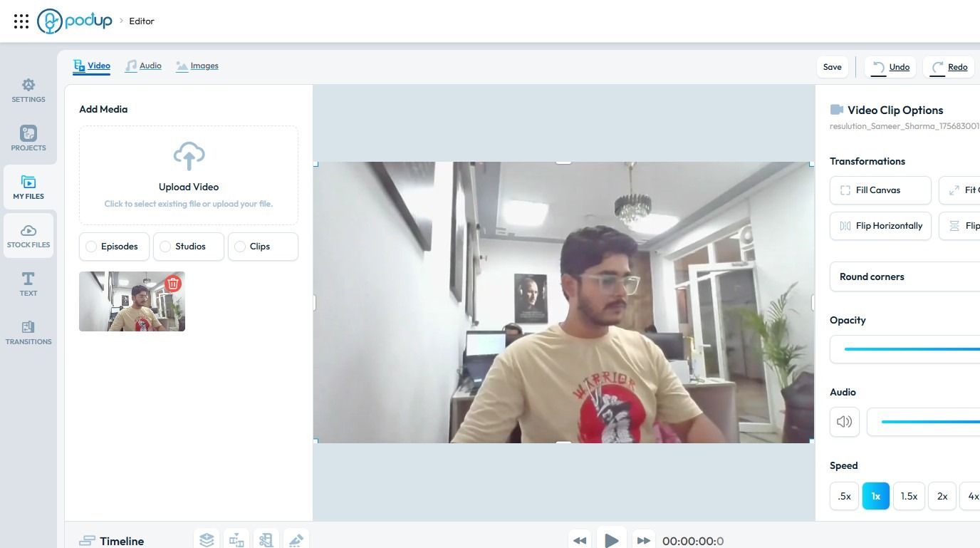The width and height of the screenshot is (980, 548).
Task: Click the Upload Video drop area
Action: (189, 175)
